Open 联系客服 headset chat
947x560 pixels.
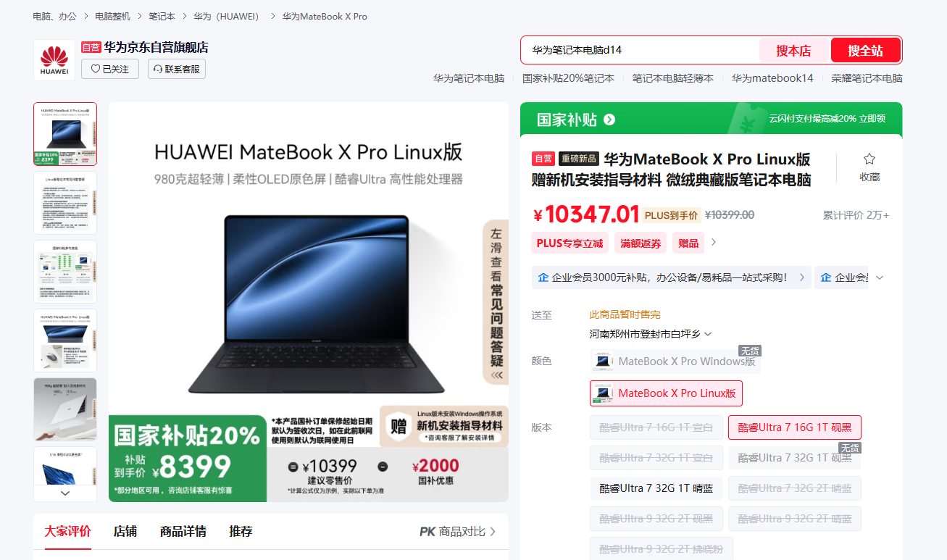[x=177, y=69]
